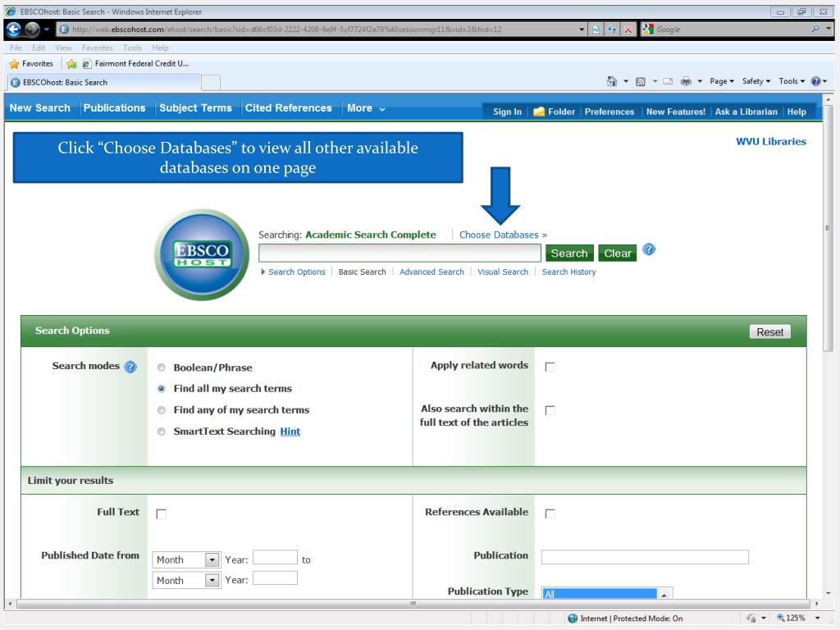Click help icon next to Clear button
840x630 pixels.
(649, 249)
